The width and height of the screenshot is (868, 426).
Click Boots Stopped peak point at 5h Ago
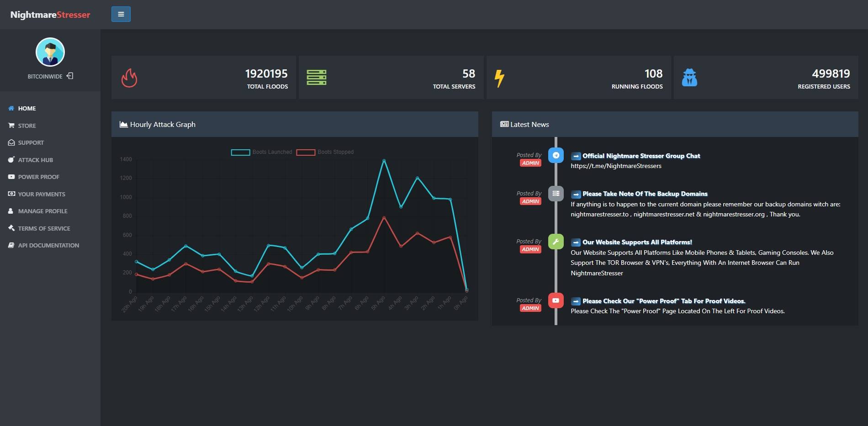pyautogui.click(x=384, y=218)
